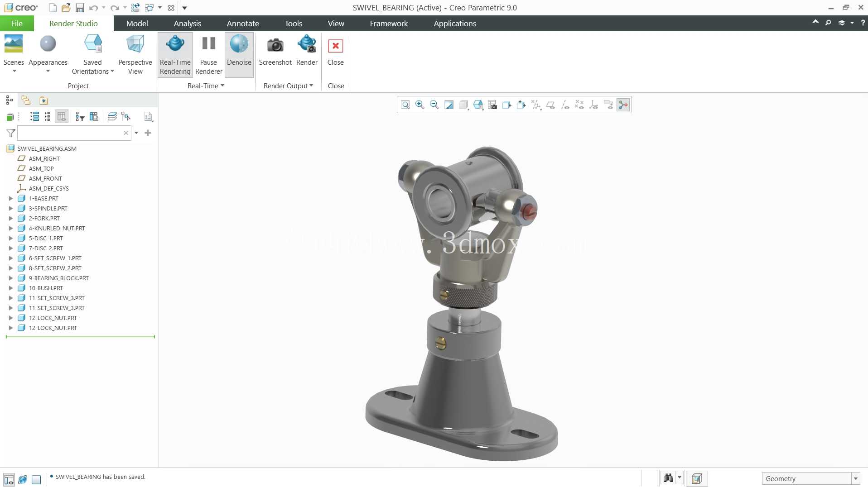Toggle Real-Time Rendering teapot button
Screen dimensions: 868x487
[x=175, y=54]
